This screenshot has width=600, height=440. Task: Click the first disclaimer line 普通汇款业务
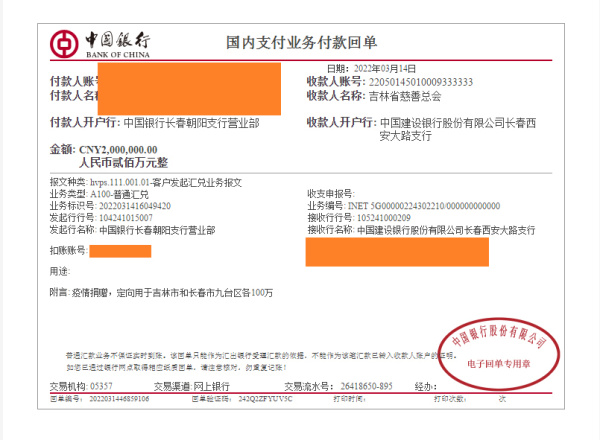(262, 356)
